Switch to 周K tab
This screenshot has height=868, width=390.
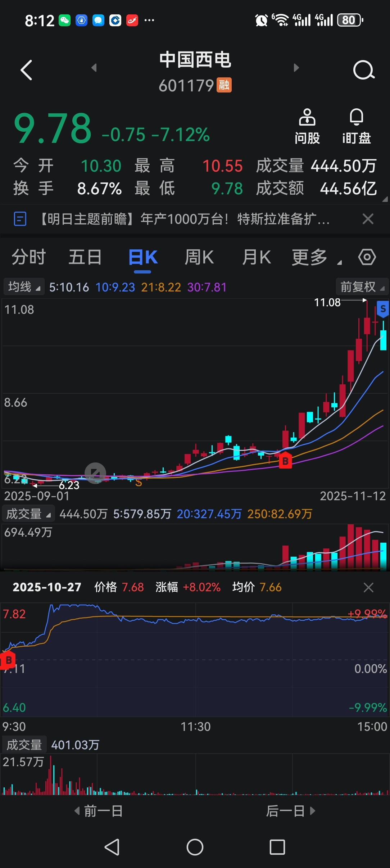pos(199,257)
